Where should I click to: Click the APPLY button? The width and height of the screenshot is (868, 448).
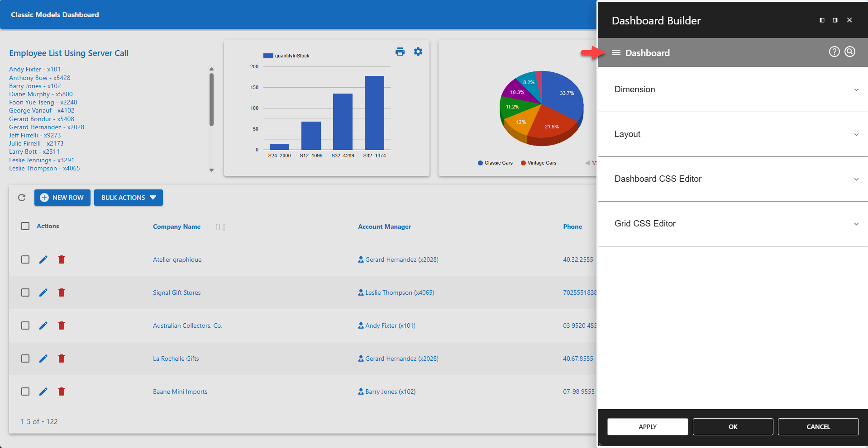(647, 427)
